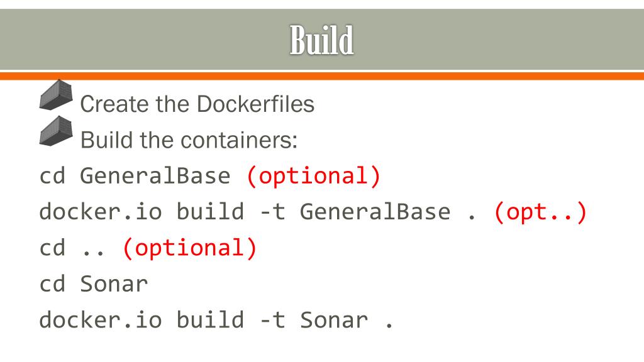Image resolution: width=644 pixels, height=362 pixels.
Task: Click docker.io in Sonar build line
Action: coord(101,320)
